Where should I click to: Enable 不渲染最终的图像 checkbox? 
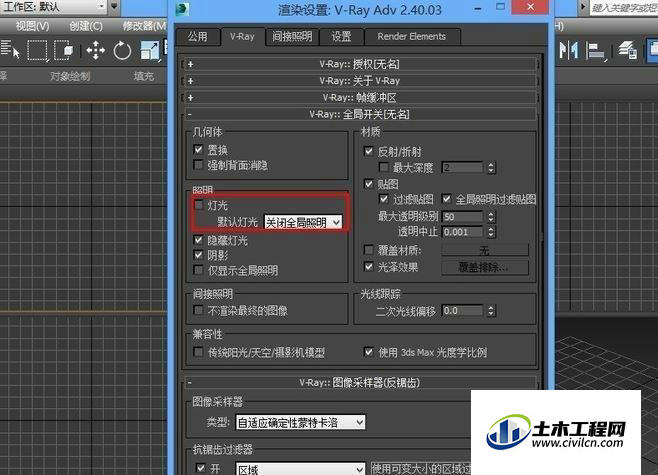pos(198,311)
